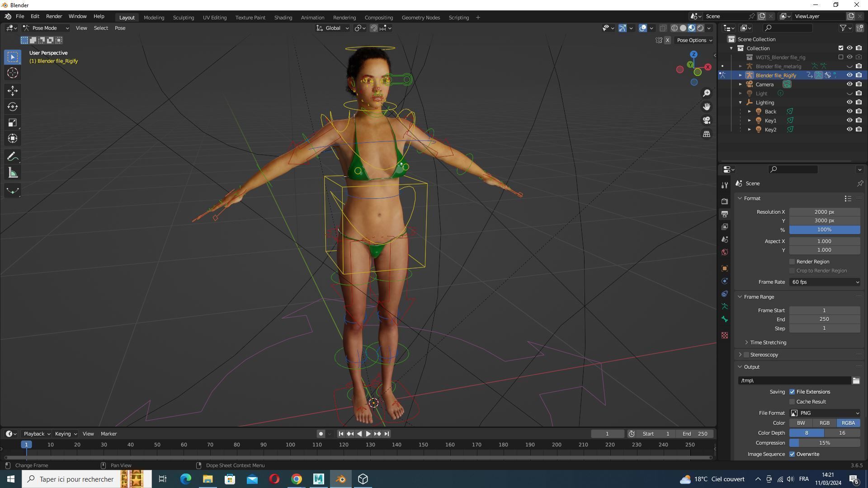Hide the Camera object in outliner
868x488 pixels.
(849, 84)
